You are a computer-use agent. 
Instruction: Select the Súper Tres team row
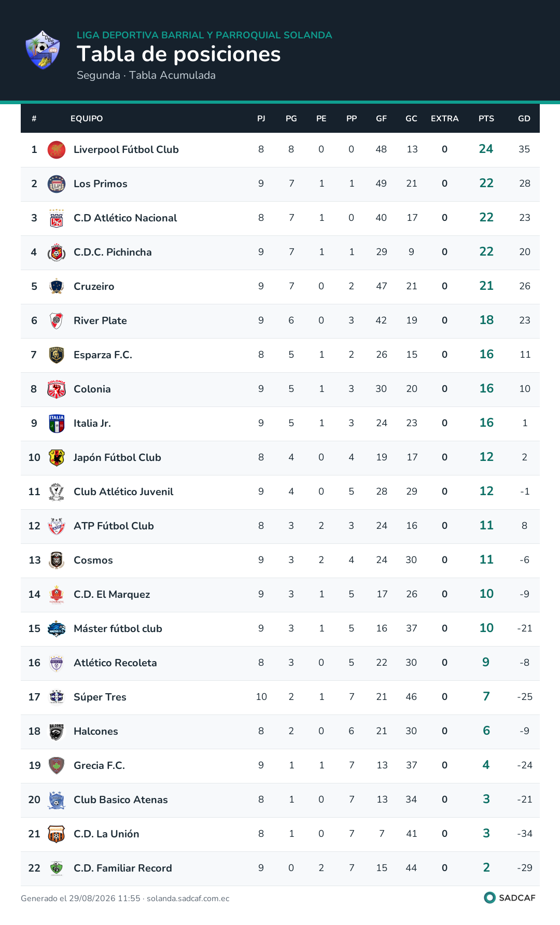[280, 697]
